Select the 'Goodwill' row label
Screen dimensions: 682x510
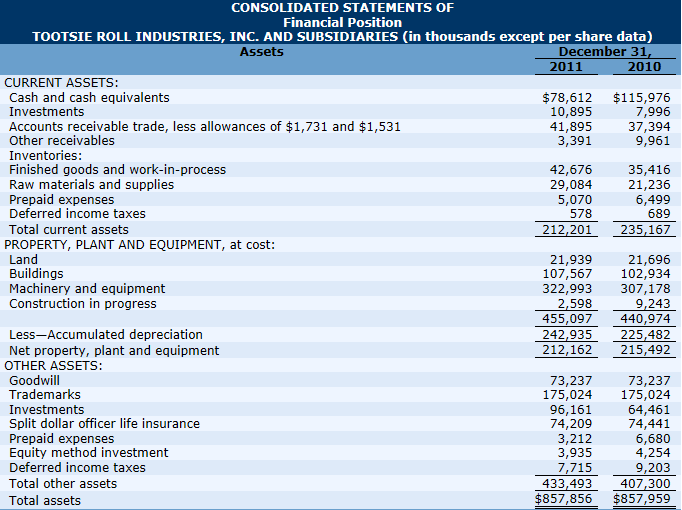coord(34,380)
